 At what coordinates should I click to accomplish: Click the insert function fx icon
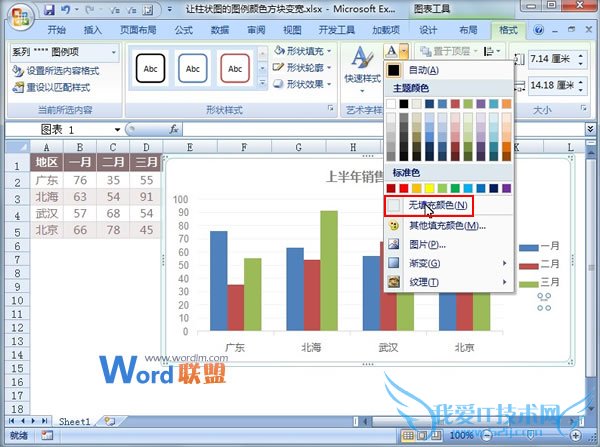coord(174,130)
